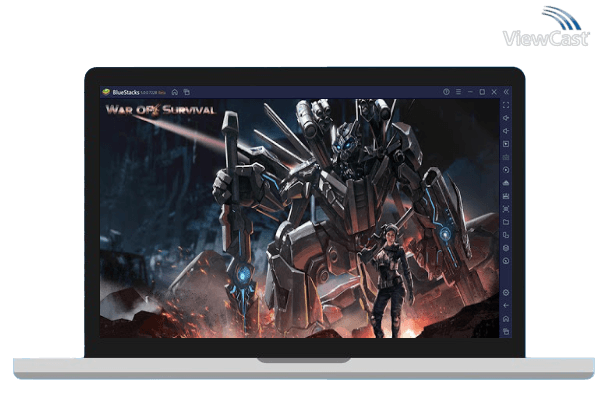Viewport: 602px width, 414px height.
Task: Decrease volume using the lower speaker icon
Action: [506, 131]
